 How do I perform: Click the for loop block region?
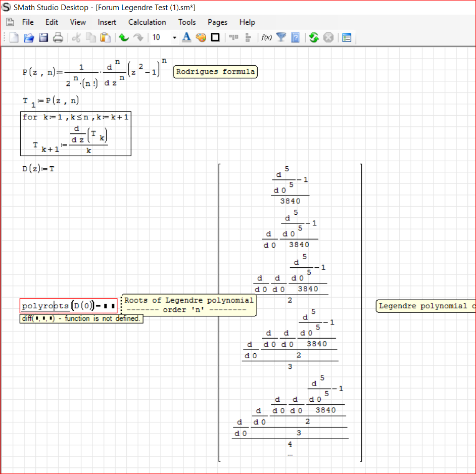[76, 133]
